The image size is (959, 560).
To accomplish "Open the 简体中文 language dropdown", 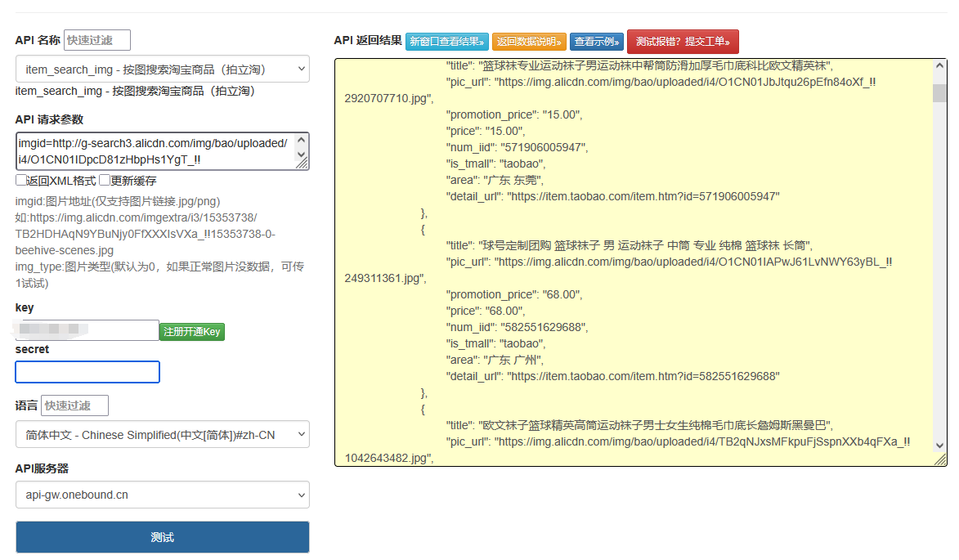I will (162, 435).
